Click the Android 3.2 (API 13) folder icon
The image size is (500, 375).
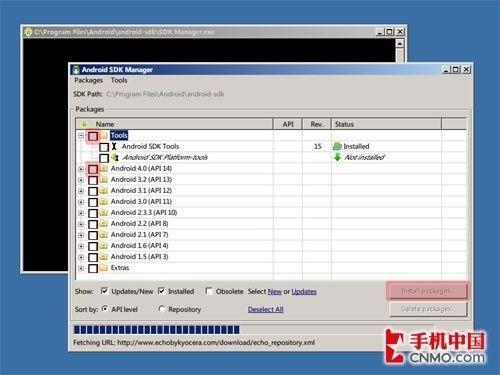104,180
